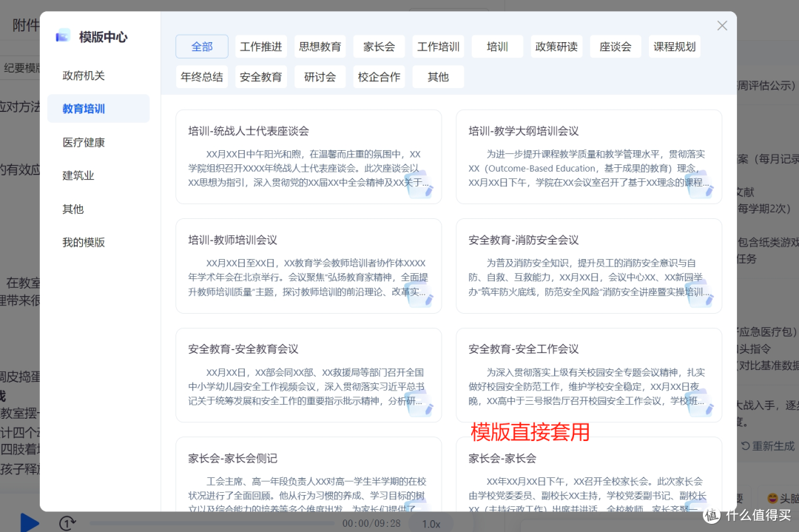Open 我的模版 in sidebar

[98, 242]
